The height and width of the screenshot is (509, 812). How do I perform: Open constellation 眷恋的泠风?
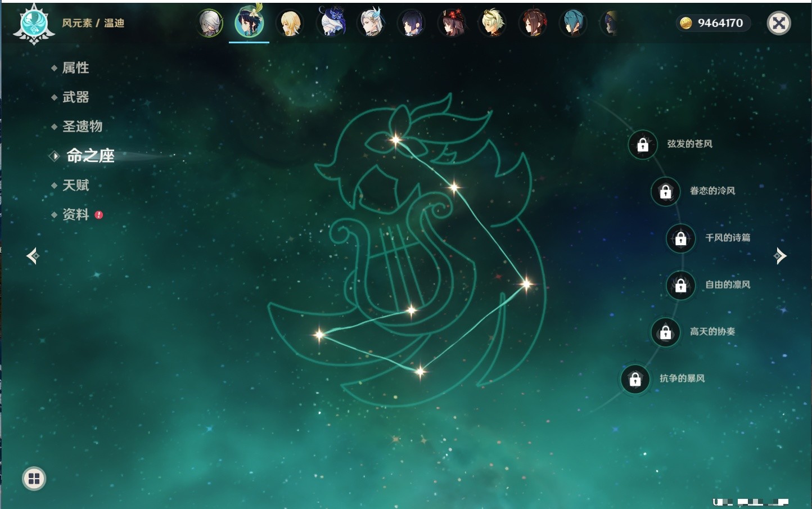coord(712,191)
